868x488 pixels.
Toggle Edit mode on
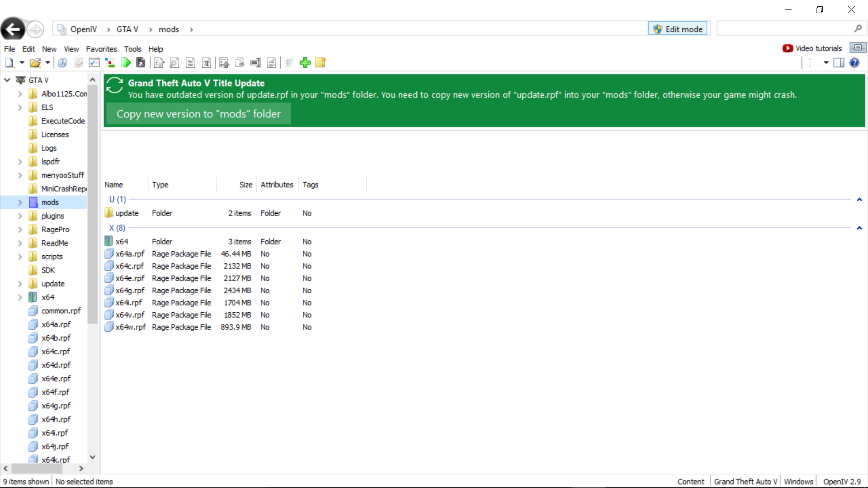click(x=678, y=29)
